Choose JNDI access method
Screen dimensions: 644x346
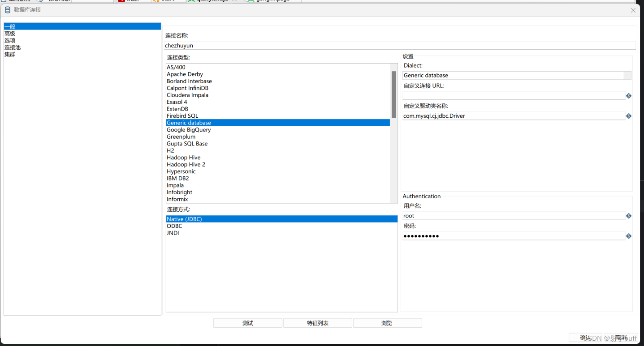tap(282, 233)
